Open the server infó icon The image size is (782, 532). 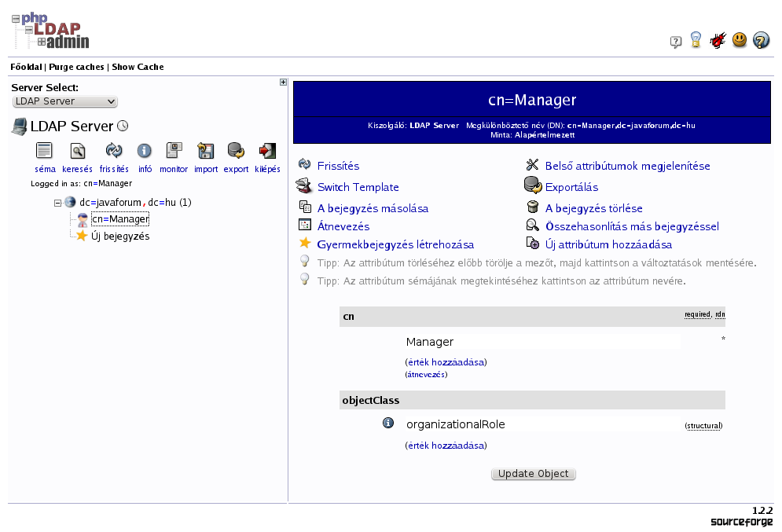click(x=145, y=151)
